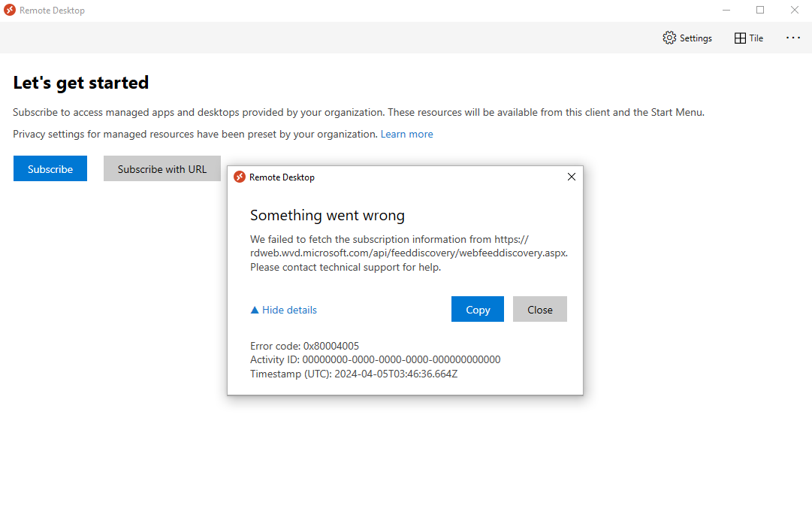
Task: Close the main Remote Desktop window
Action: click(x=795, y=10)
